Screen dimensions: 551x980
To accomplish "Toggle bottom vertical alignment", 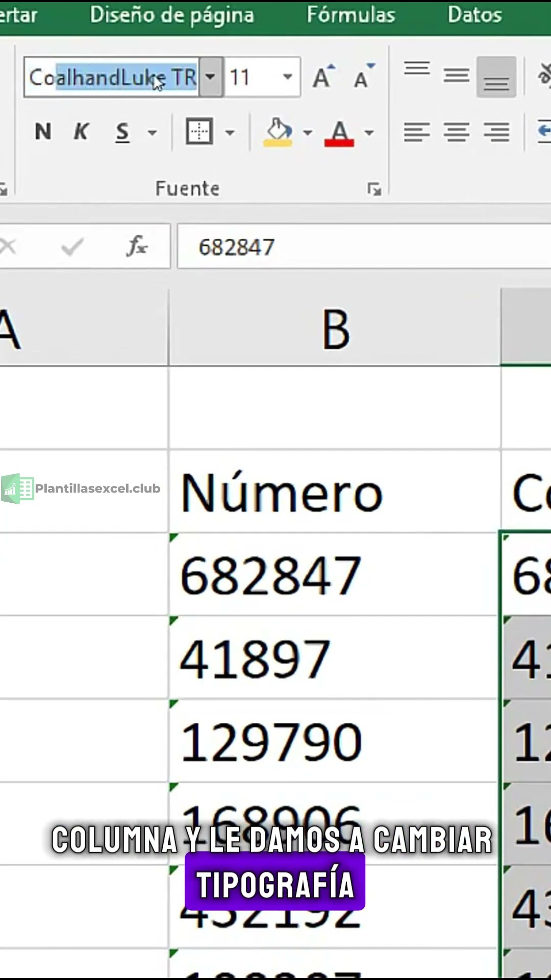I will click(496, 77).
